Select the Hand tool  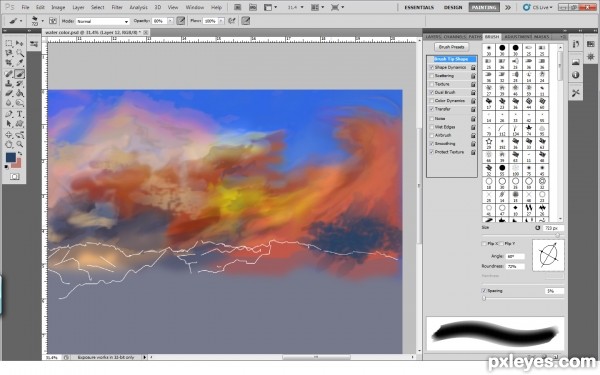pos(9,144)
